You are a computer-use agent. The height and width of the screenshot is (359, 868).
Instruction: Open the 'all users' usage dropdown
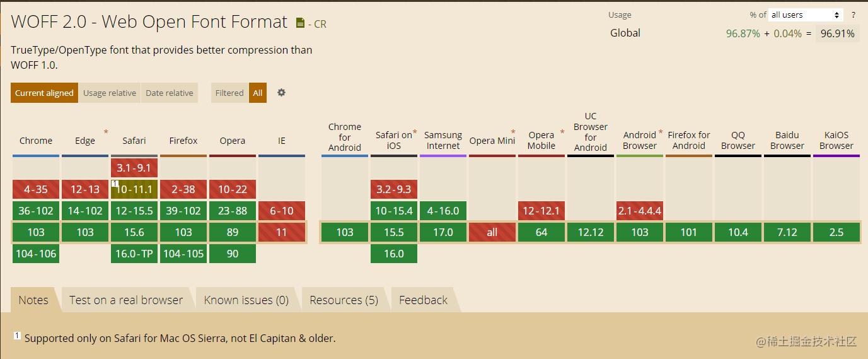pyautogui.click(x=806, y=15)
